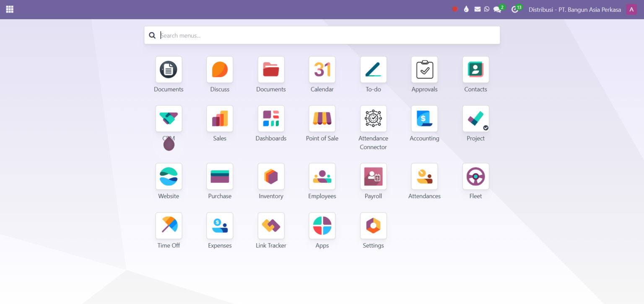Open the Link Tracker app
644x304 pixels.
[271, 225]
